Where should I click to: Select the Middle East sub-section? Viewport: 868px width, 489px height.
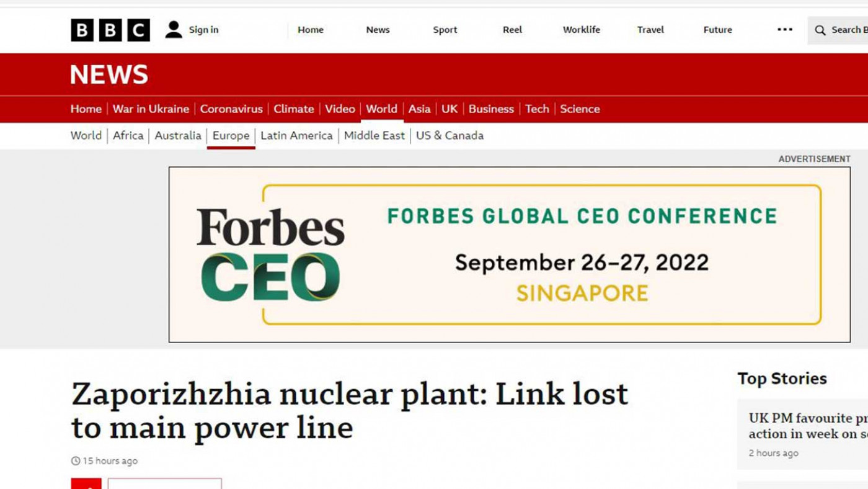pos(374,135)
